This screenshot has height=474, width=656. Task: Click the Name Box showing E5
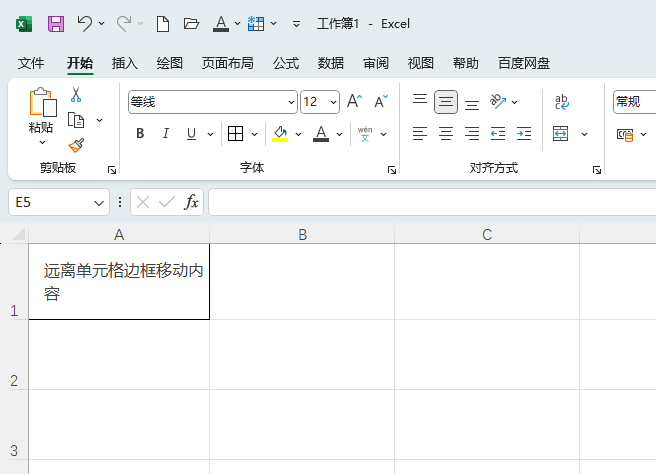(59, 202)
